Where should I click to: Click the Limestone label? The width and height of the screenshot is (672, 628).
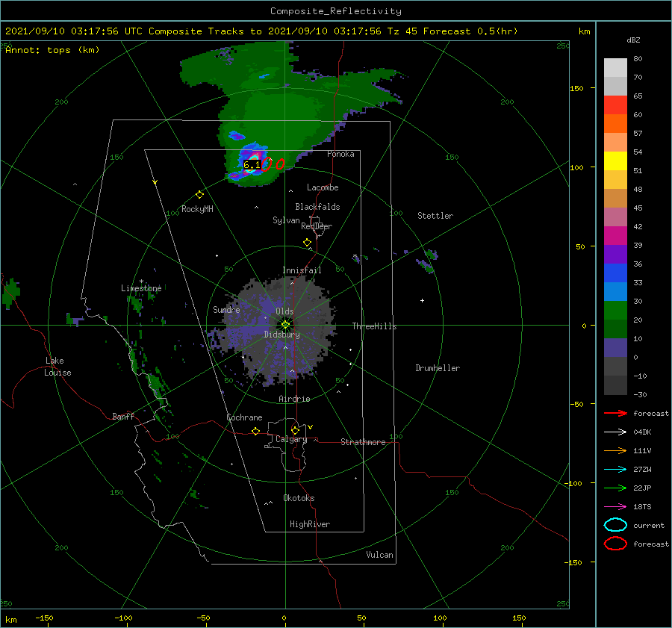pos(141,288)
